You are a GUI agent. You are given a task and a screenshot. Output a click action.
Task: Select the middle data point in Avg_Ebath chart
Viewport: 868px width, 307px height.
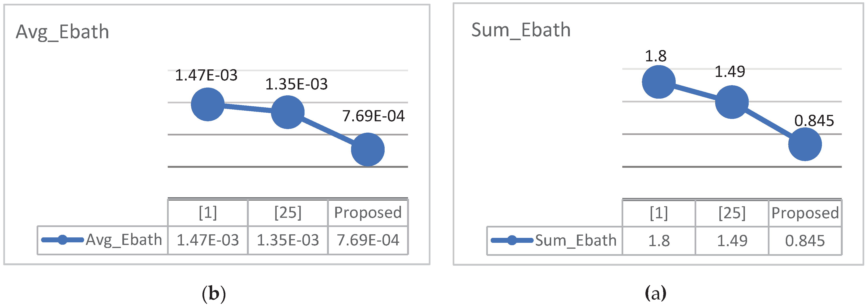click(288, 112)
